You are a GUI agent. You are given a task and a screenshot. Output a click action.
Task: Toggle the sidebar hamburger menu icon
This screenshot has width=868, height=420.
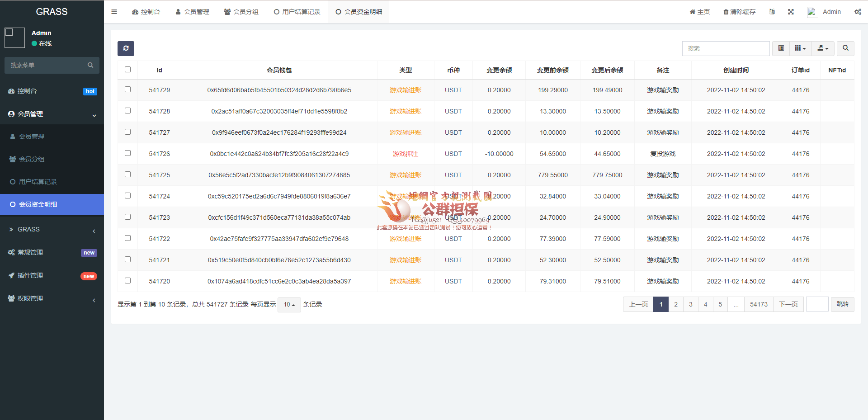114,12
